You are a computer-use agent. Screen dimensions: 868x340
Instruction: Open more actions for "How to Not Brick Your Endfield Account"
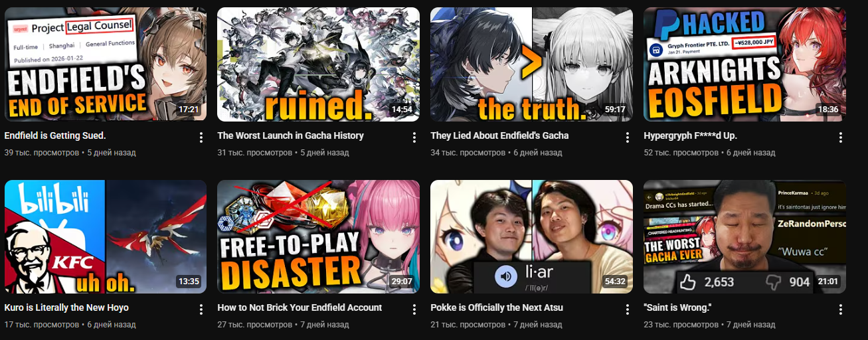tap(414, 309)
